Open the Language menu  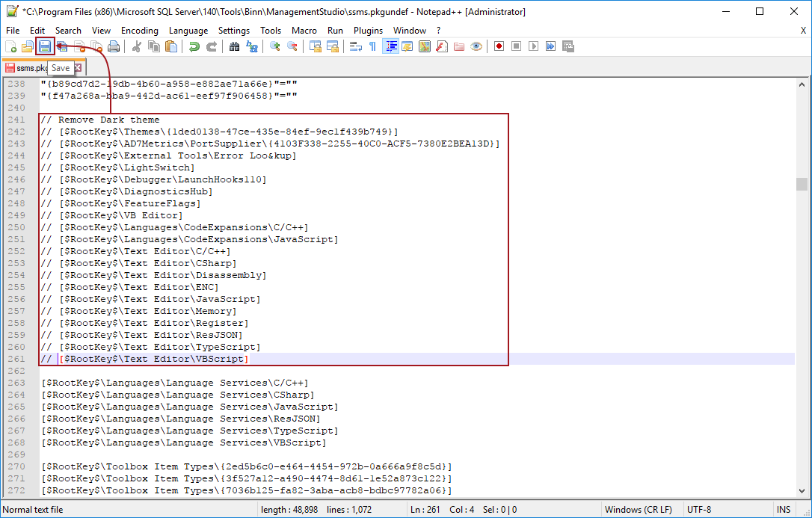[x=188, y=31]
